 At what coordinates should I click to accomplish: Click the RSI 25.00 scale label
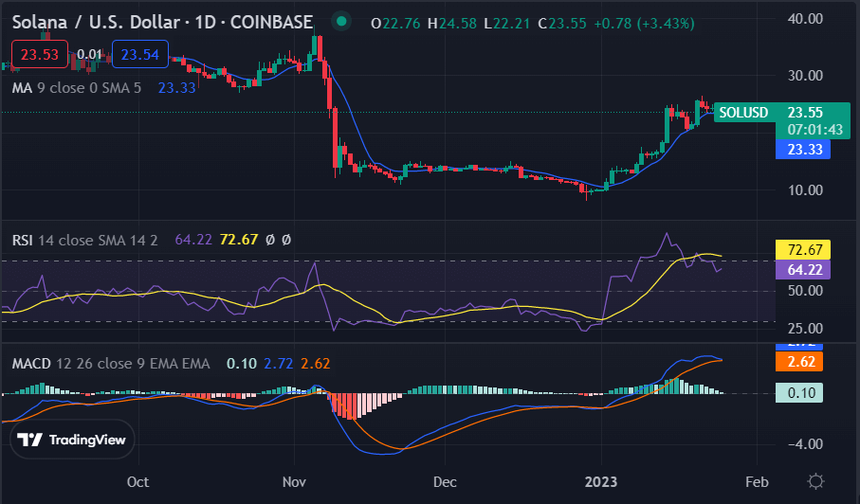click(x=805, y=328)
